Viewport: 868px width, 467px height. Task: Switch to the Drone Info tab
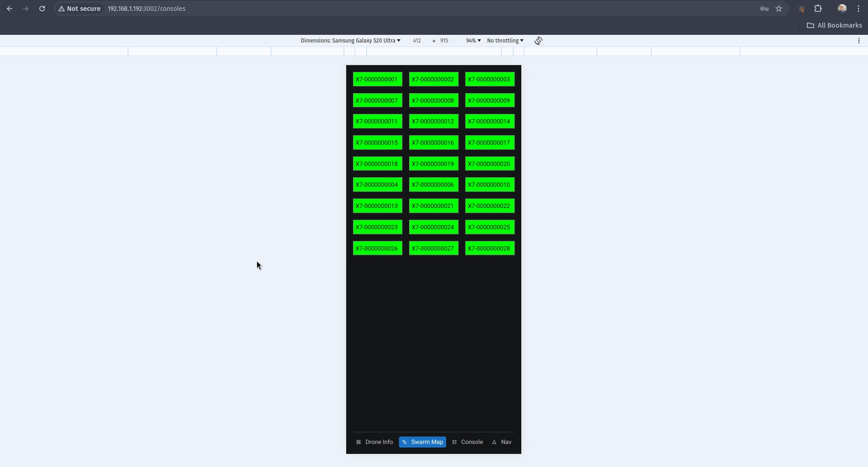pyautogui.click(x=374, y=442)
